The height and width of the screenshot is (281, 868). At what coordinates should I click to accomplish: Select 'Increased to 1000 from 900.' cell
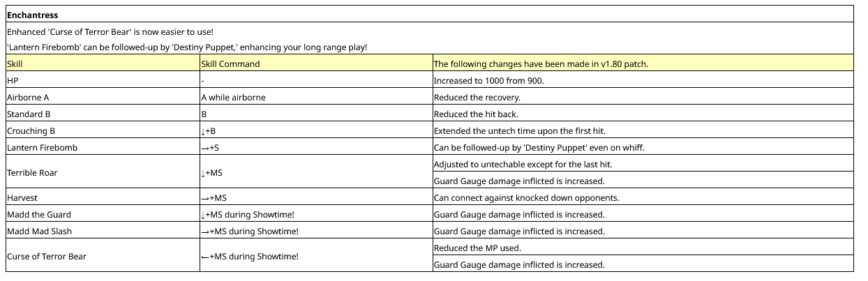(643, 80)
